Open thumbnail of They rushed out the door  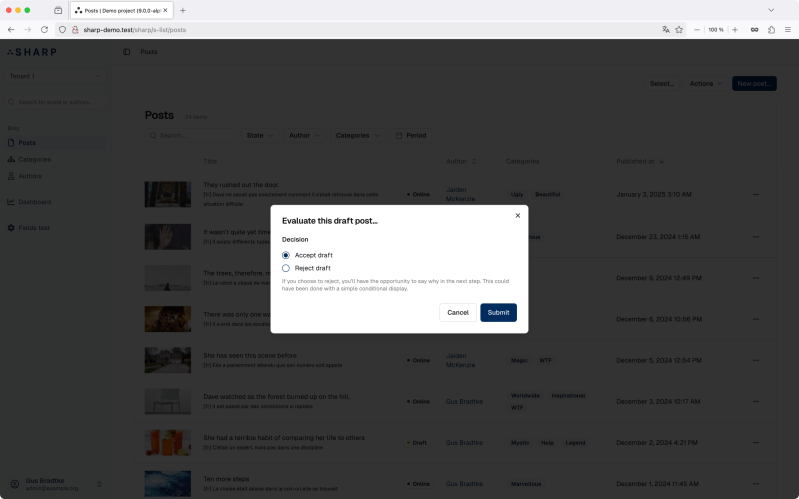168,194
